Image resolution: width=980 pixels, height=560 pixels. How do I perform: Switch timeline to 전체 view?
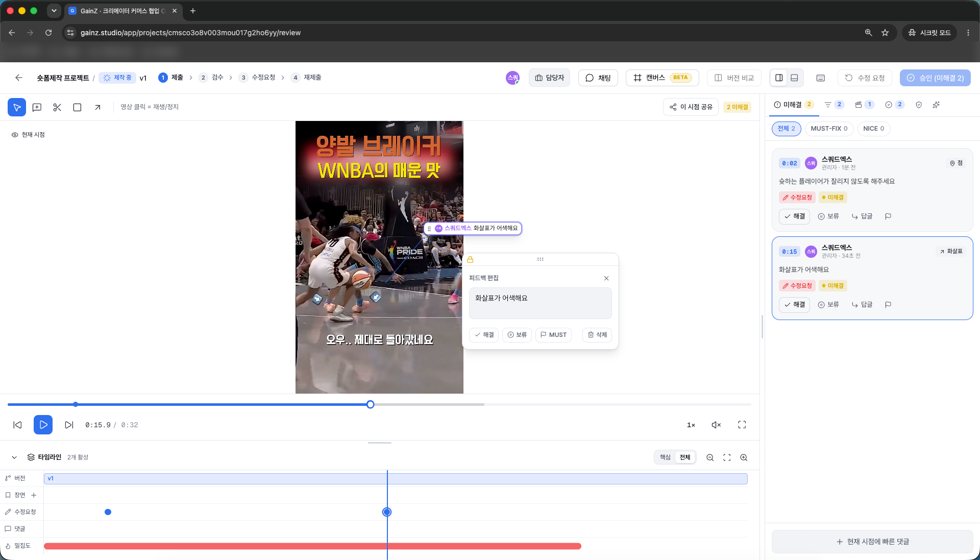pos(685,457)
